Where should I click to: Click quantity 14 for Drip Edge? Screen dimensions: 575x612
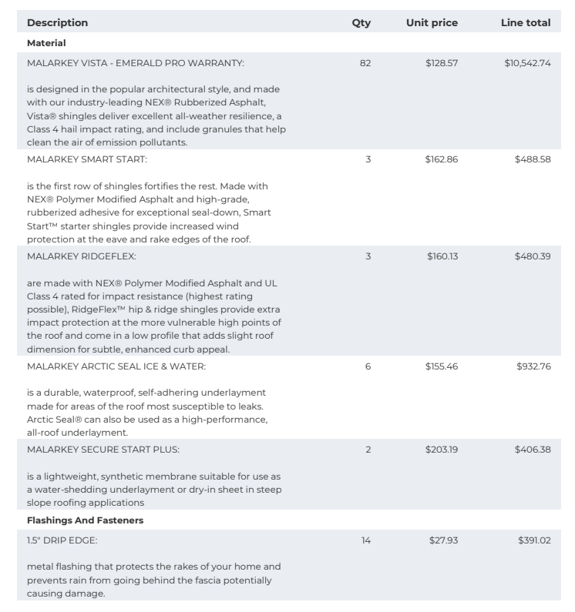click(x=366, y=541)
